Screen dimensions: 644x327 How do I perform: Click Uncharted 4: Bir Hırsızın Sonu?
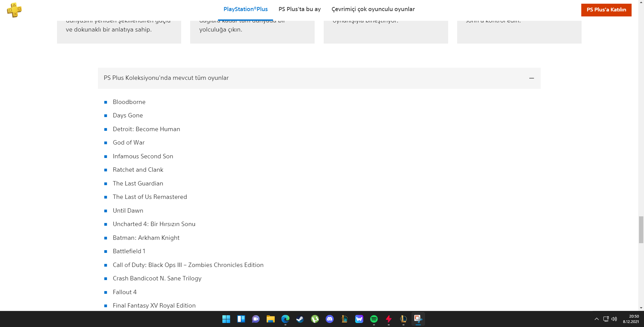coord(154,224)
